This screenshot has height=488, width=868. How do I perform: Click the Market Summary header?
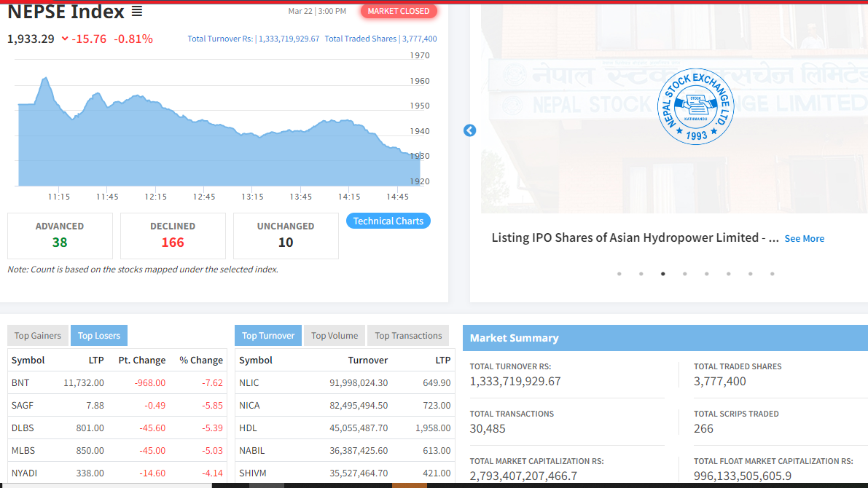pyautogui.click(x=665, y=338)
